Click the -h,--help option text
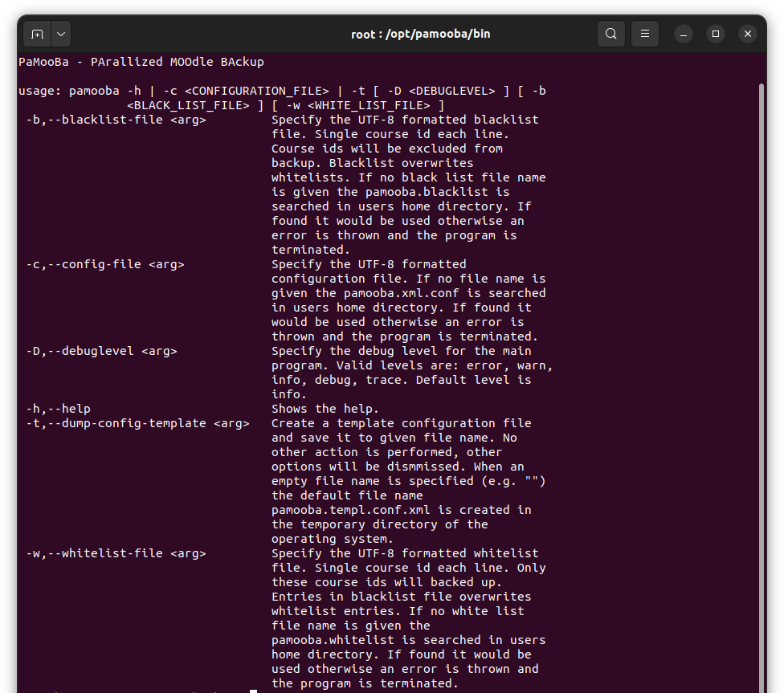The width and height of the screenshot is (784, 693). [x=58, y=409]
